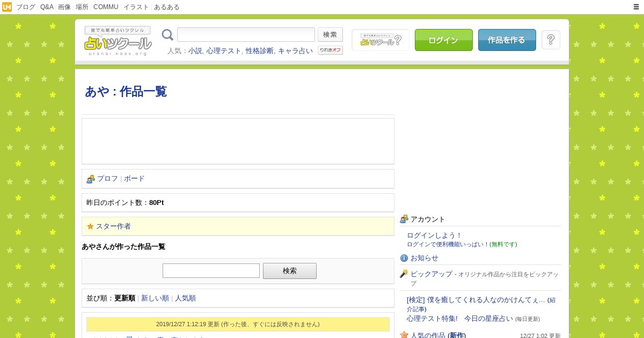Click the あや : 作品一覧 page heading
Image resolution: width=644 pixels, height=338 pixels.
coord(126,92)
